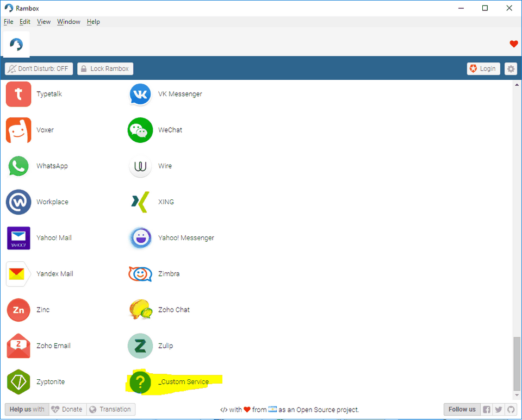Open Rambox Twitter page icon
The height and width of the screenshot is (420, 522).
pyautogui.click(x=499, y=409)
